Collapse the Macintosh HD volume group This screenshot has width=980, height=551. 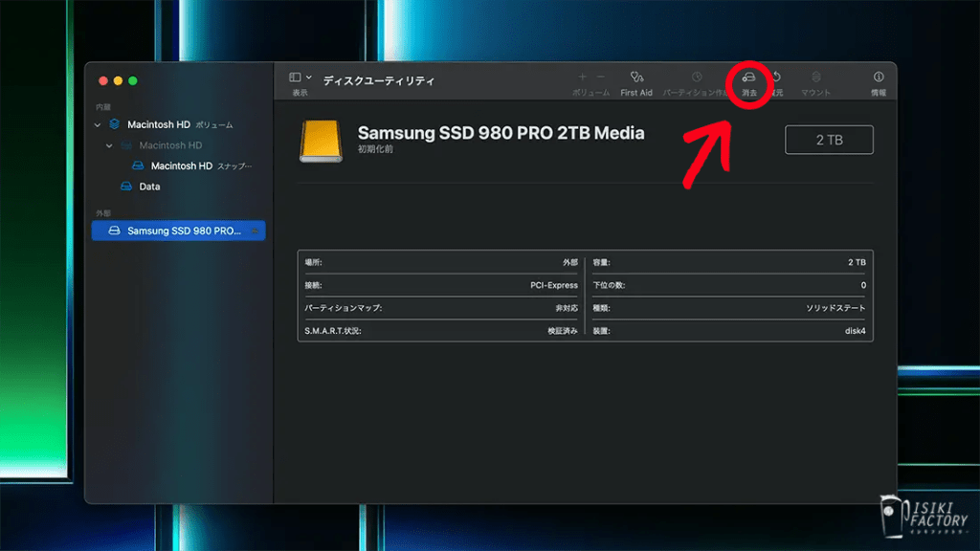coord(98,125)
